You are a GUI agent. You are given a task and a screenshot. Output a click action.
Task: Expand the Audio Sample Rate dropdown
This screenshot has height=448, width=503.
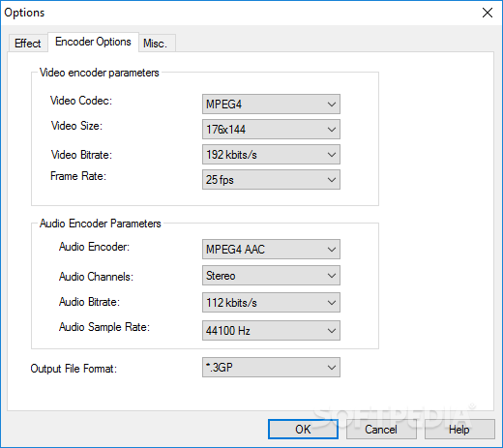pyautogui.click(x=271, y=330)
